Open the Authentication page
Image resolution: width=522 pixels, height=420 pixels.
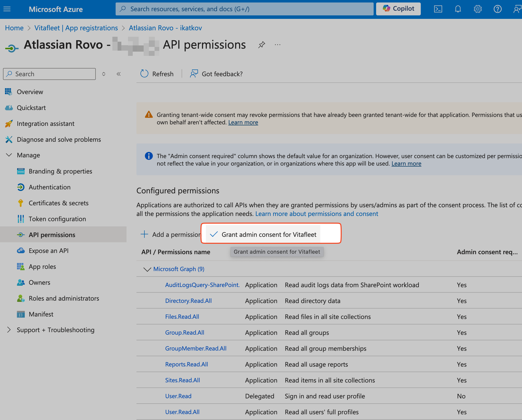[x=50, y=187]
